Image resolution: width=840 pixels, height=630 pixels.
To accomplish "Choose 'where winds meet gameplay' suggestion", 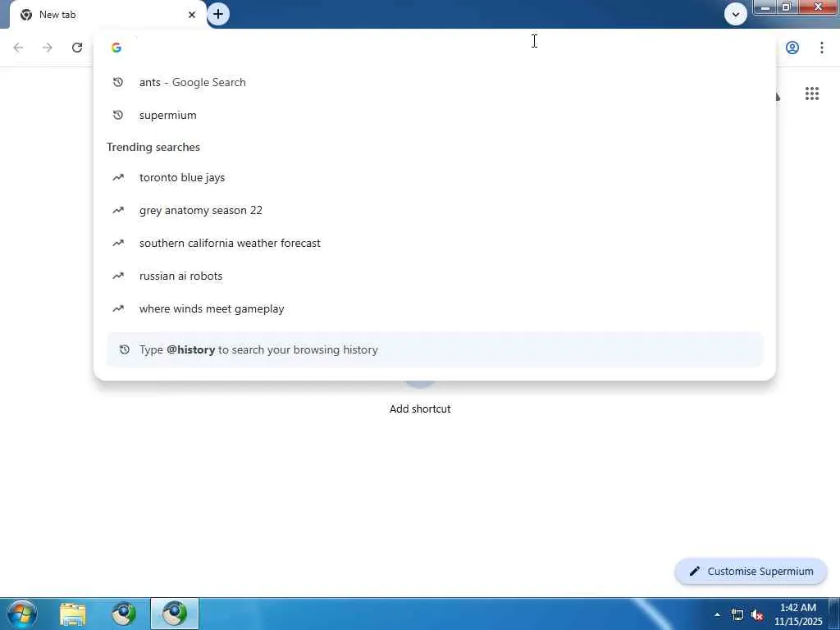I will (x=435, y=309).
